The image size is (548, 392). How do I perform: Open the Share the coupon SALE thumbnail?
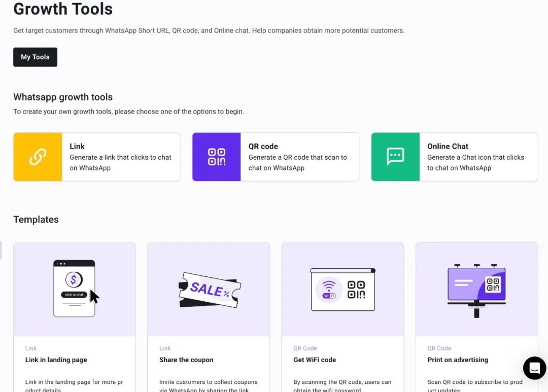pyautogui.click(x=209, y=289)
